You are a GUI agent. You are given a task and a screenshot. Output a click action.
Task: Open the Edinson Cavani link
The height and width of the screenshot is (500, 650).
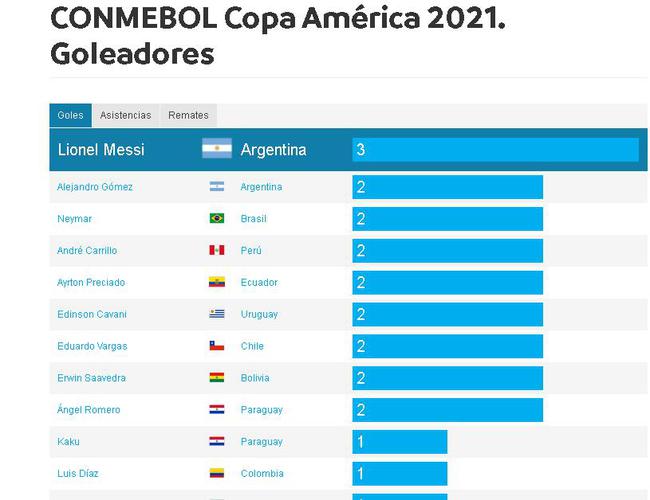click(x=92, y=314)
